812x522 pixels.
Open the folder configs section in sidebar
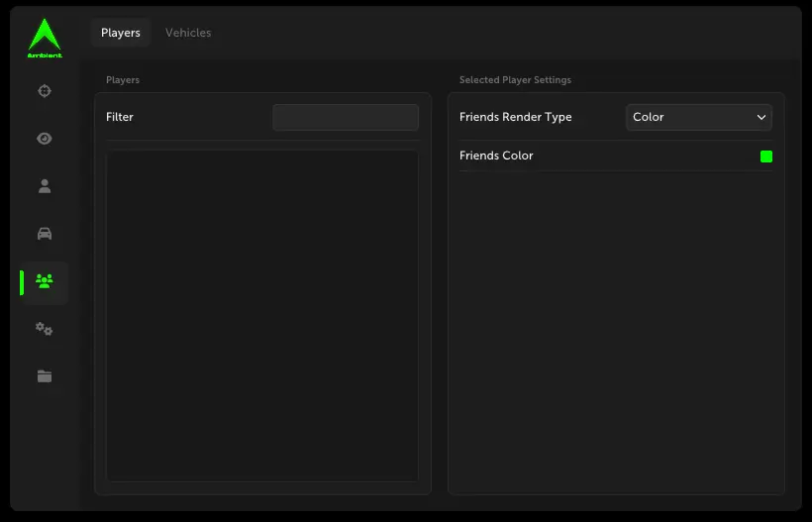point(44,376)
